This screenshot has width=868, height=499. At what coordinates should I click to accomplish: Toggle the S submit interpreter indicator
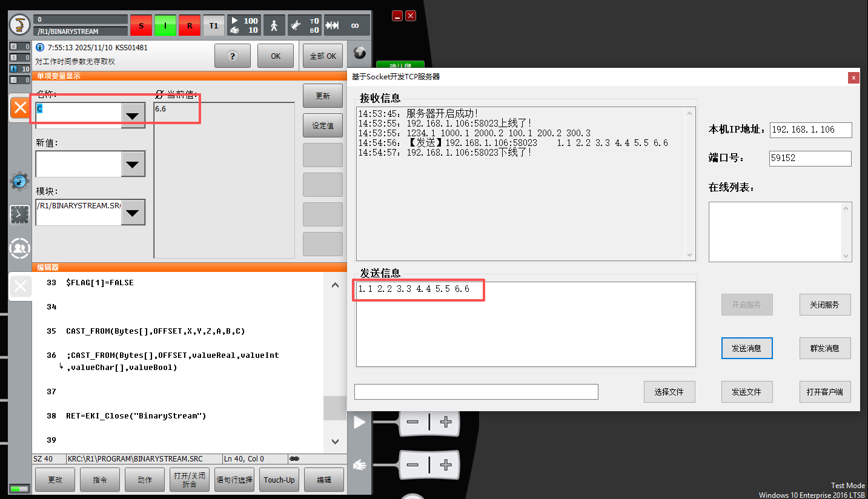click(141, 25)
